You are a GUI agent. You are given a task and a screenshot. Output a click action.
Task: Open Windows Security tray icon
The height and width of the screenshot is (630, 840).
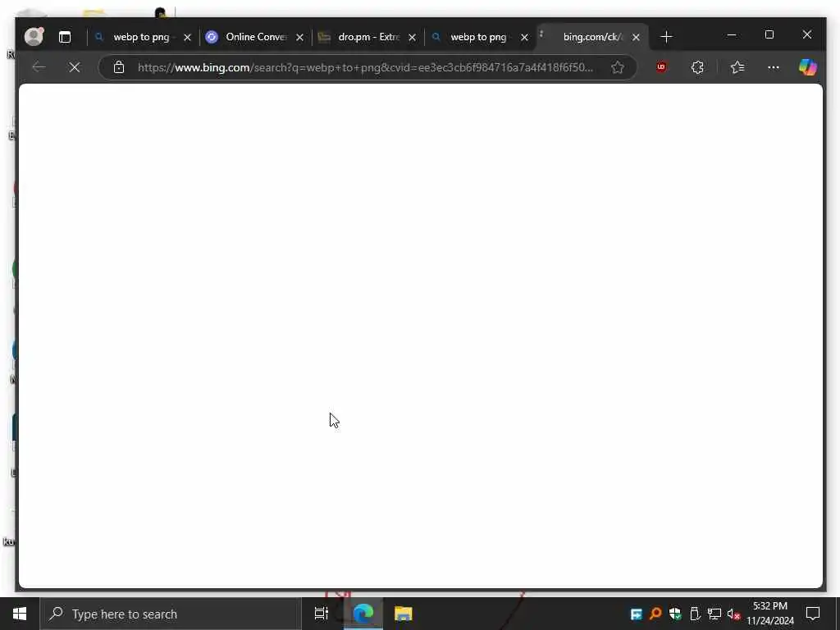[x=675, y=614]
